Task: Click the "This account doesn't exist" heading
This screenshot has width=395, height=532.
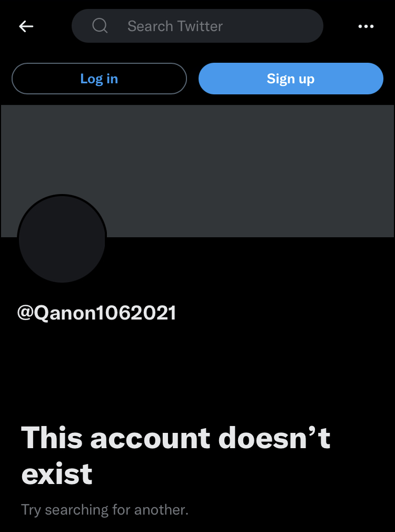Action: [x=175, y=456]
